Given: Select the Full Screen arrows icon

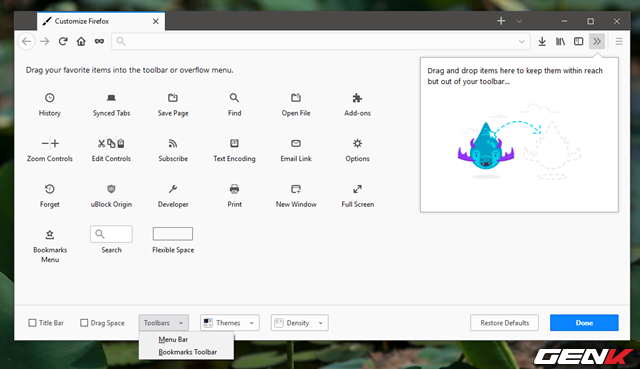Looking at the screenshot, I should click(x=357, y=189).
